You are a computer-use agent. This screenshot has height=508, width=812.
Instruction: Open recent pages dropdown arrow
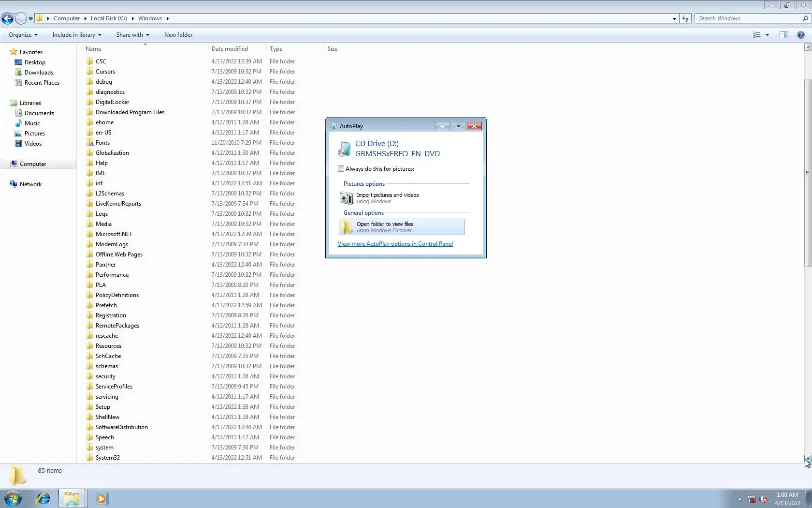pos(30,19)
